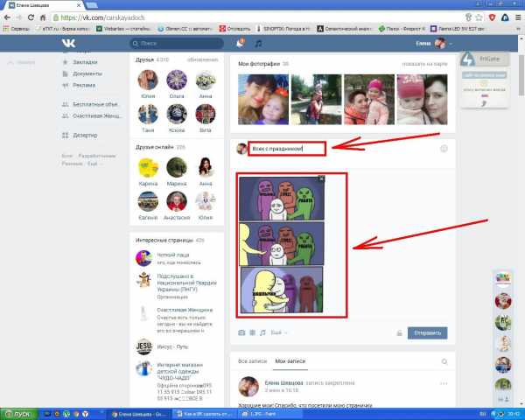Expand the Елена profile dropdown menu
Viewport: 525px width, 420px height.
[434, 43]
